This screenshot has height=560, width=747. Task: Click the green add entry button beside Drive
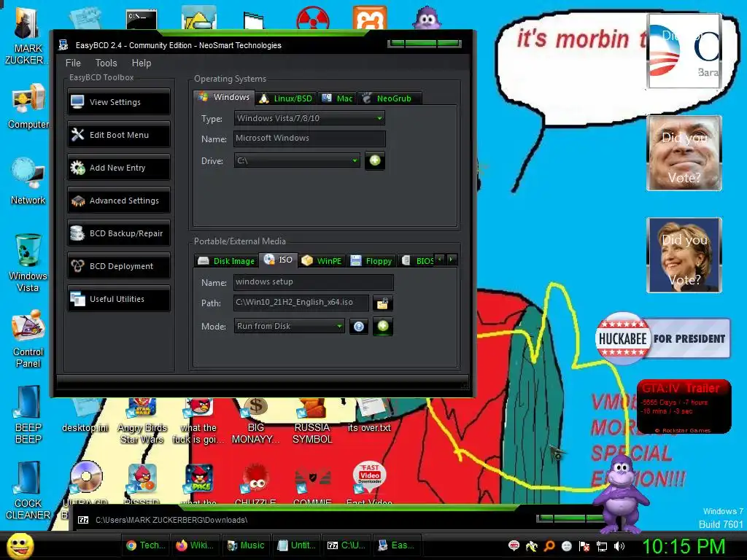click(375, 160)
